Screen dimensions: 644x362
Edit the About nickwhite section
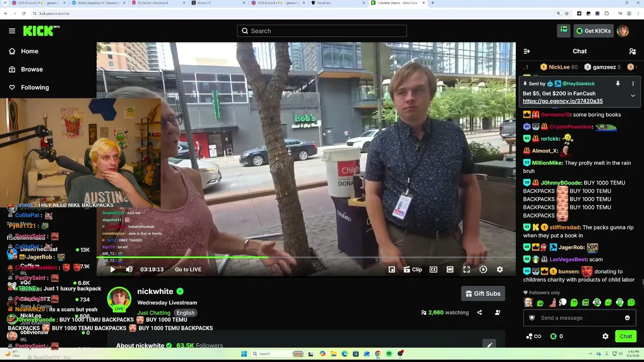coord(489,345)
